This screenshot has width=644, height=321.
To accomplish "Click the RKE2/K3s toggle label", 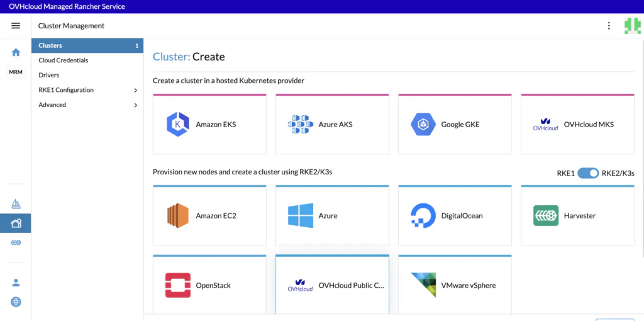I will click(618, 173).
